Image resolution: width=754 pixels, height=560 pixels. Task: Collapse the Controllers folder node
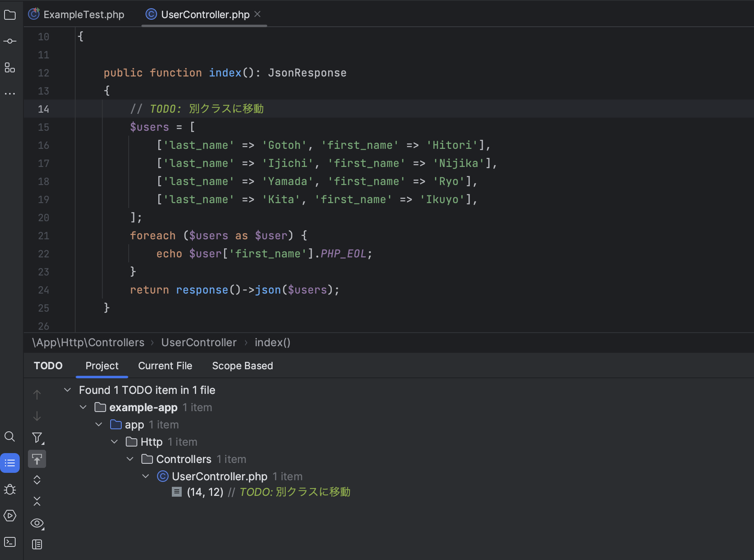(x=130, y=459)
